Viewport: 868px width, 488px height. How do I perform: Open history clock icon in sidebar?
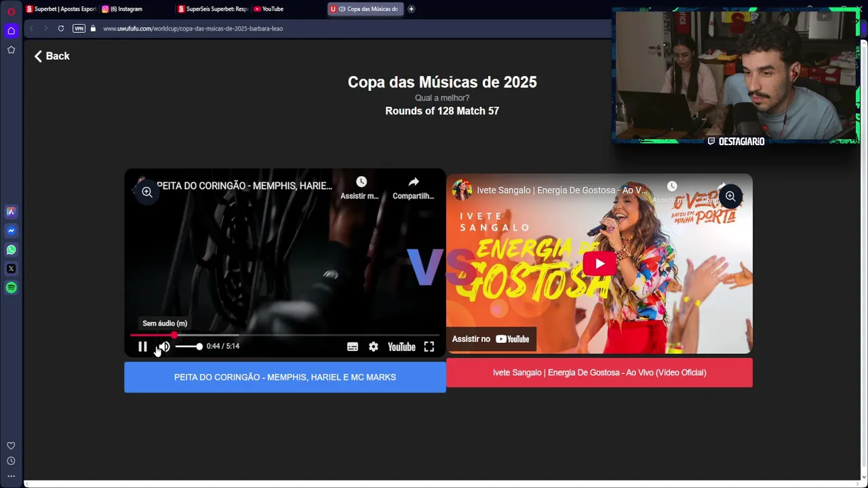point(11,461)
